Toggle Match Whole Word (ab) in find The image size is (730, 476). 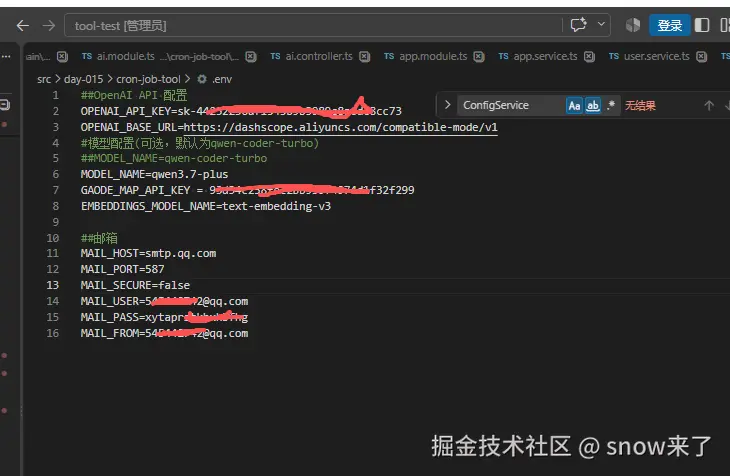tap(593, 105)
